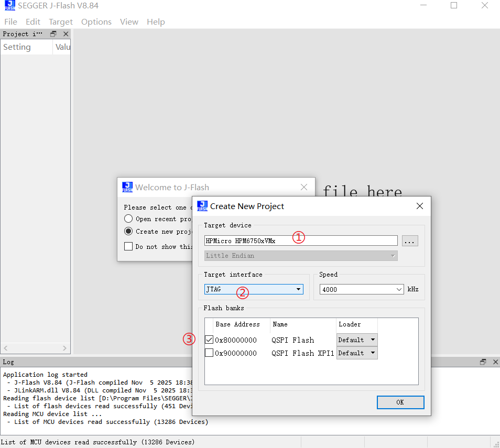Click status bar 'List of MCU devices read successfully'
The height and width of the screenshot is (448, 500).
pyautogui.click(x=97, y=442)
